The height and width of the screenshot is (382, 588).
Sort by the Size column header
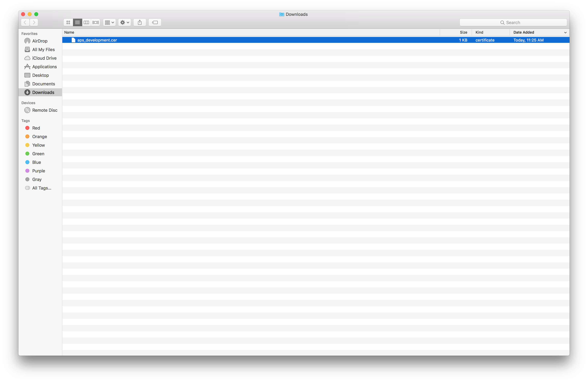click(x=456, y=32)
